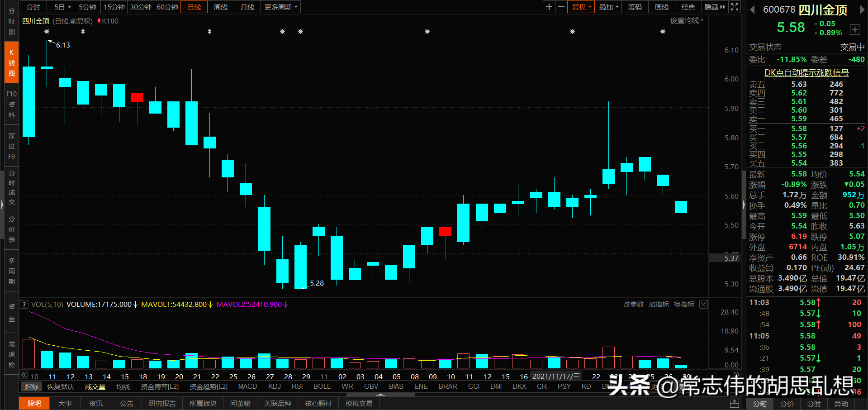868x410 pixels.
Task: Enable the MACD indicator
Action: point(247,386)
